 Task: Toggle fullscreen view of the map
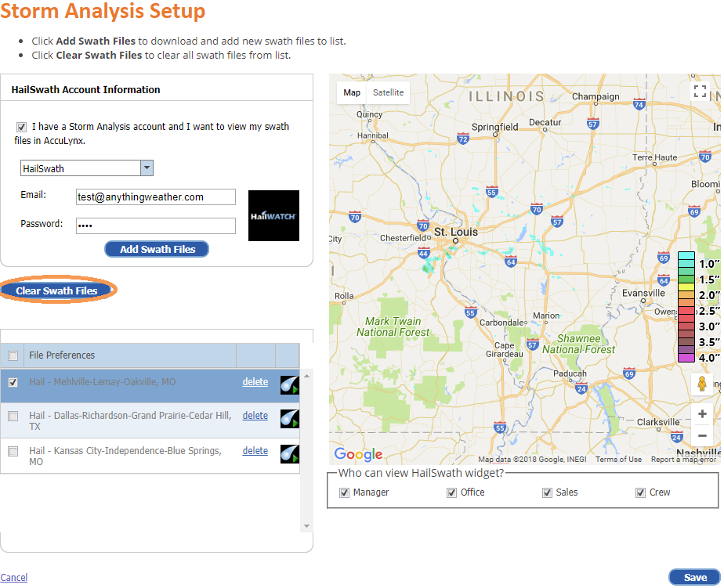tap(700, 92)
